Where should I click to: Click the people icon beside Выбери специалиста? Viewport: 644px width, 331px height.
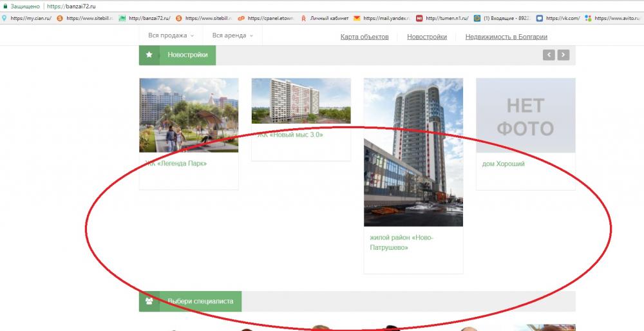(x=149, y=301)
